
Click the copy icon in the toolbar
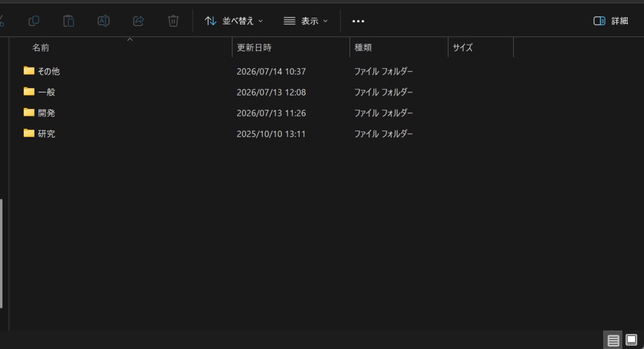point(34,21)
